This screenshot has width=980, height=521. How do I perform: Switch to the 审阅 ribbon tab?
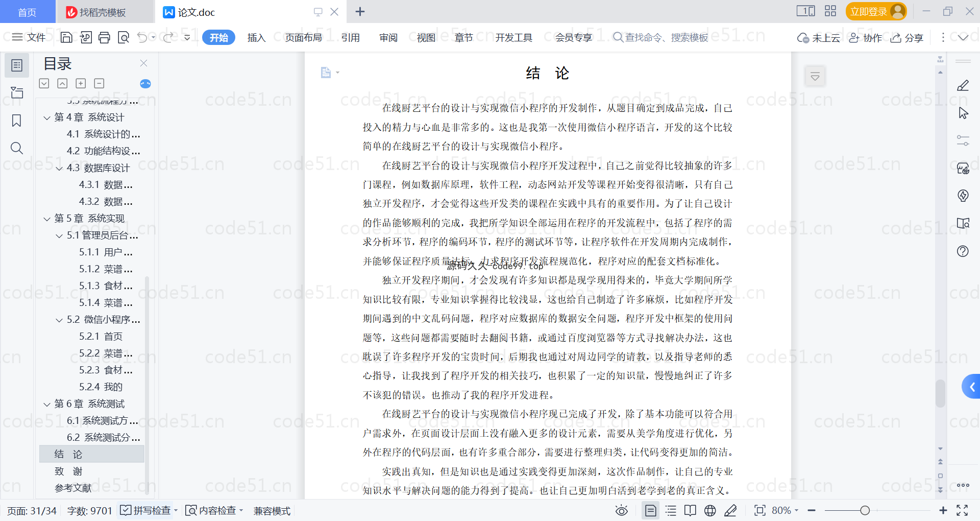pyautogui.click(x=388, y=37)
